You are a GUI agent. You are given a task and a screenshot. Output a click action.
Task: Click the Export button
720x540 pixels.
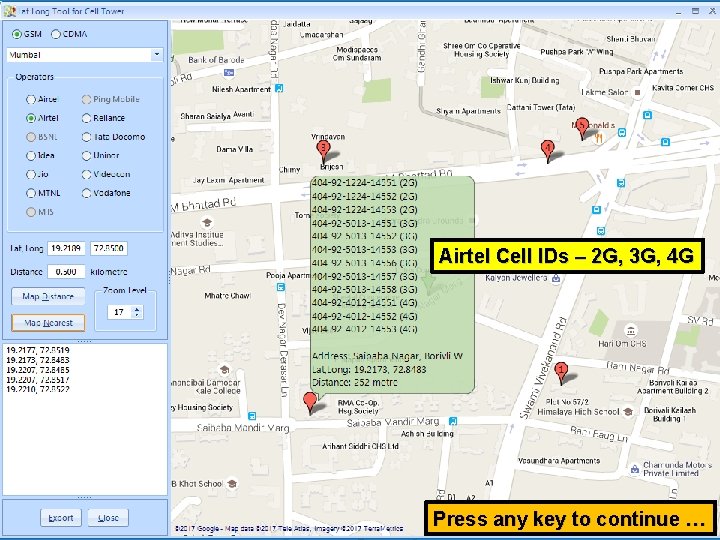(61, 518)
